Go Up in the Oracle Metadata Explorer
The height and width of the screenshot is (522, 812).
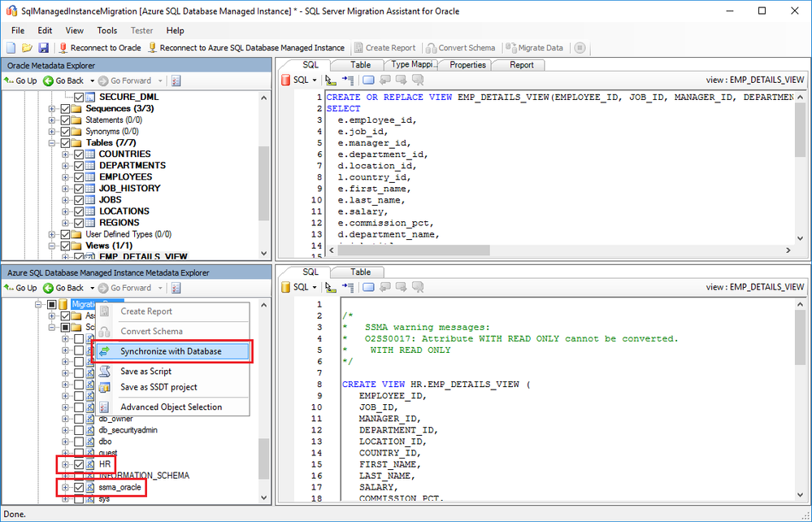[20, 80]
